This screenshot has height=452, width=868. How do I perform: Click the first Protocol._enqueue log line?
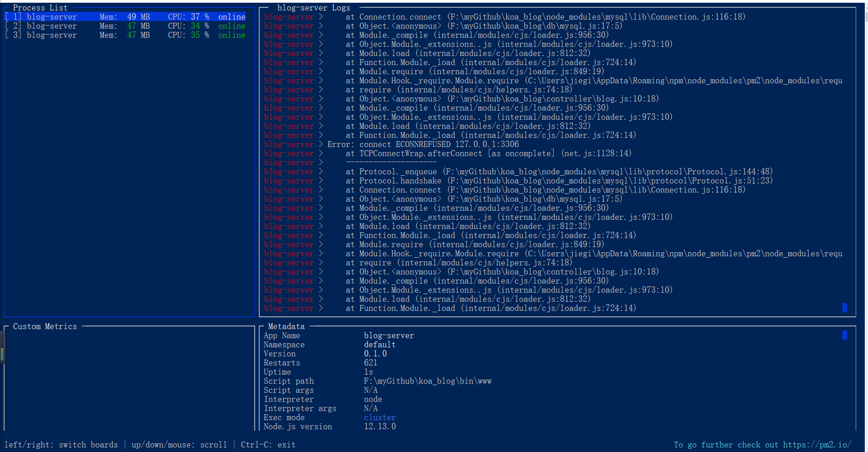559,172
